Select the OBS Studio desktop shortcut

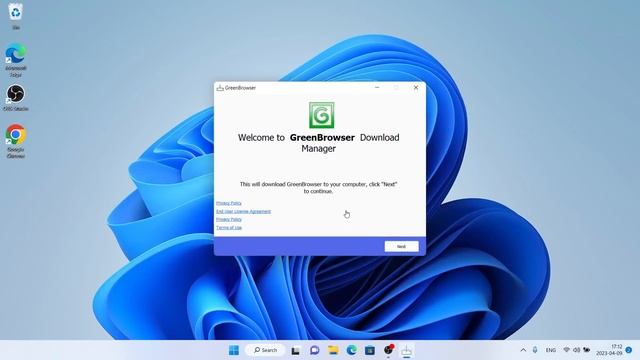(x=16, y=98)
